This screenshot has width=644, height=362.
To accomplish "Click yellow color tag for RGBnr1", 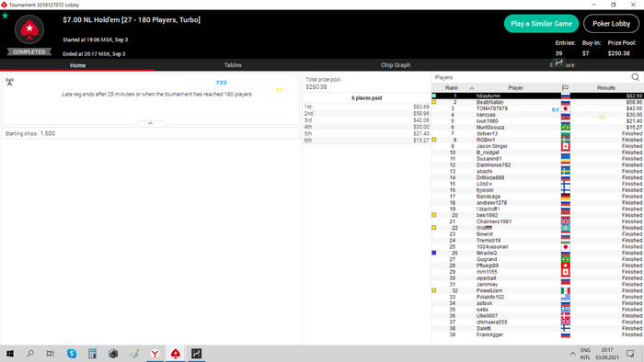I will point(433,140).
